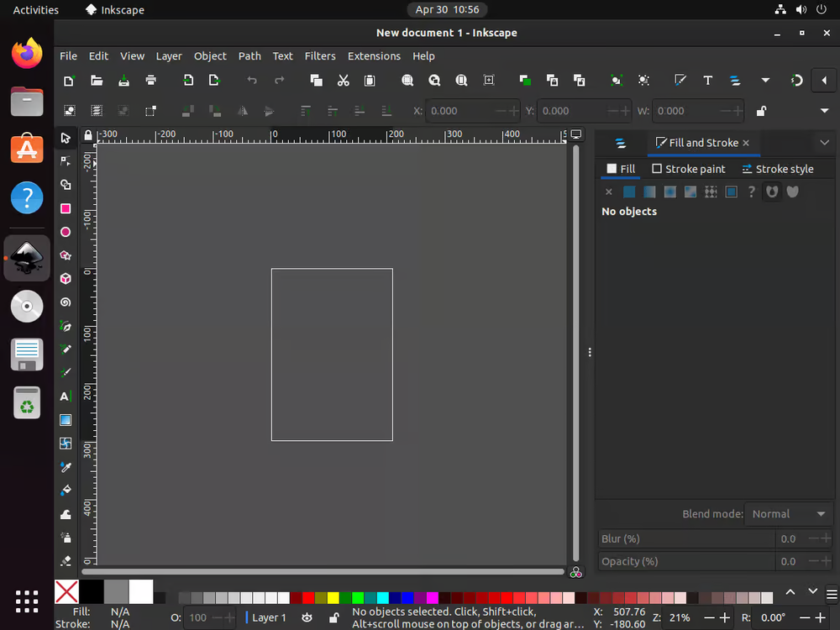
Task: Close the Fill and Stroke panel tab
Action: (x=746, y=143)
